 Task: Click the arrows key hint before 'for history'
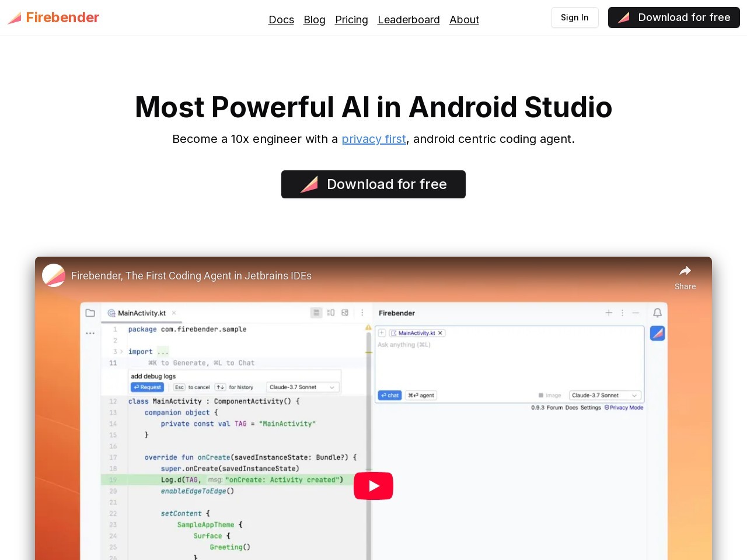point(220,387)
